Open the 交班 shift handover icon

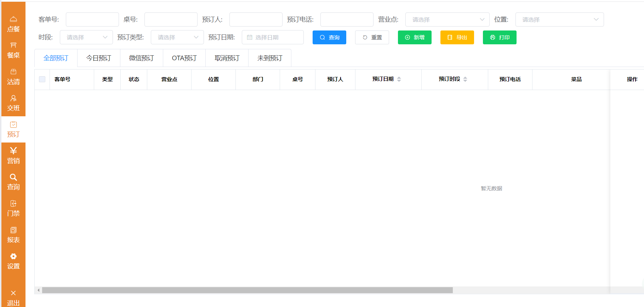coord(13,103)
